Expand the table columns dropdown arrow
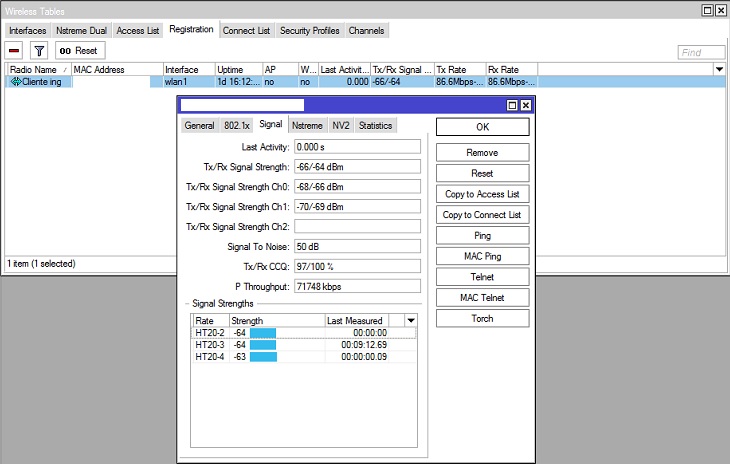 click(719, 69)
